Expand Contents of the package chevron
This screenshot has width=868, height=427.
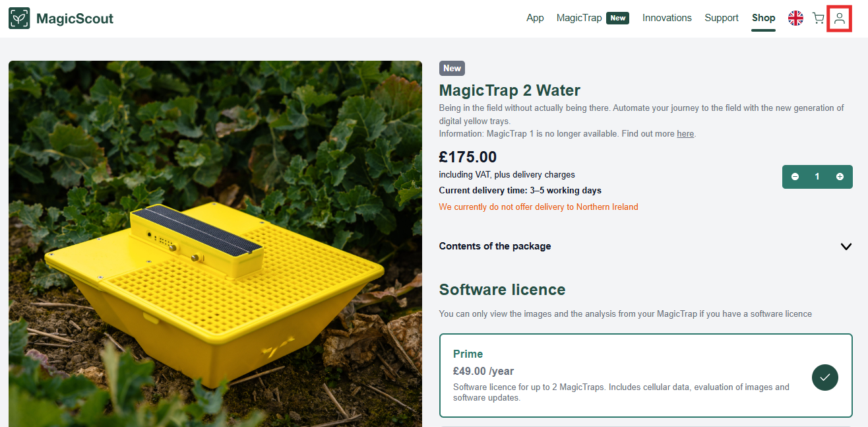pyautogui.click(x=846, y=246)
